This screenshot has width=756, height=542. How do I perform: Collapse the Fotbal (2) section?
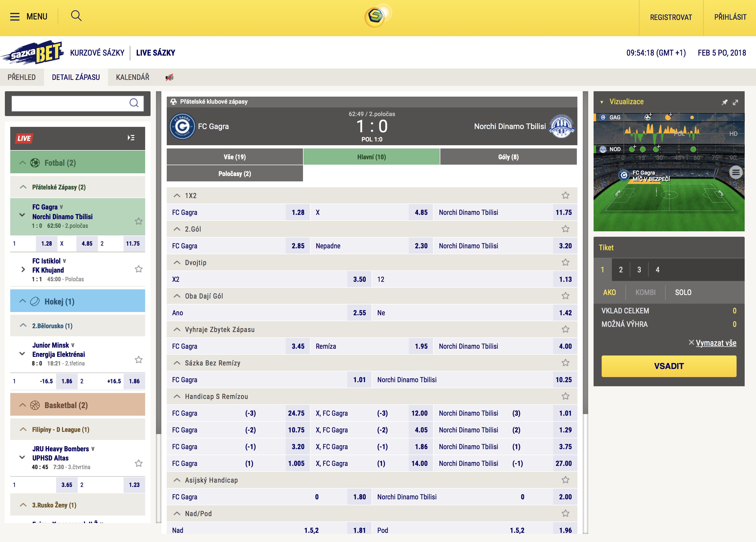[x=23, y=163]
